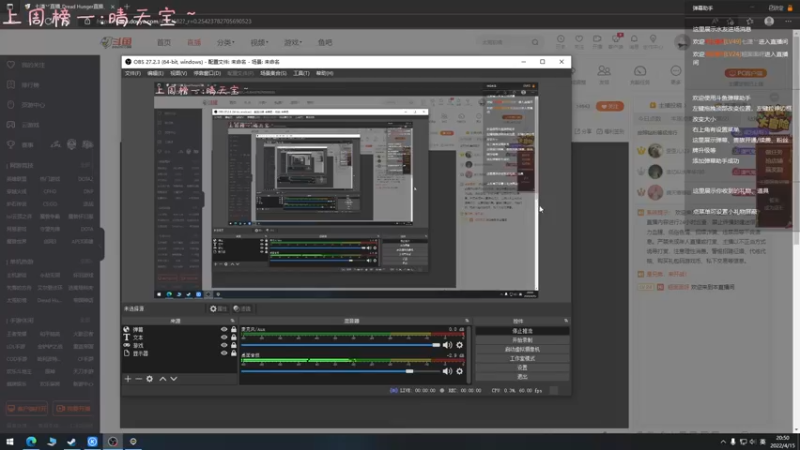The image size is (800, 450).
Task: Toggle visibility of 文本 source
Action: pyautogui.click(x=224, y=337)
